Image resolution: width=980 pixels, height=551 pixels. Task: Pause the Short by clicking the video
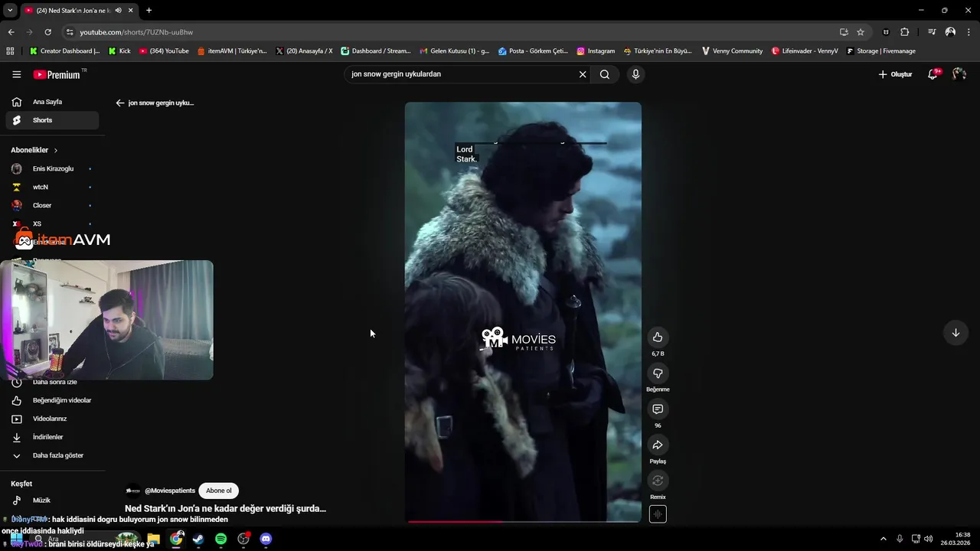tap(523, 311)
